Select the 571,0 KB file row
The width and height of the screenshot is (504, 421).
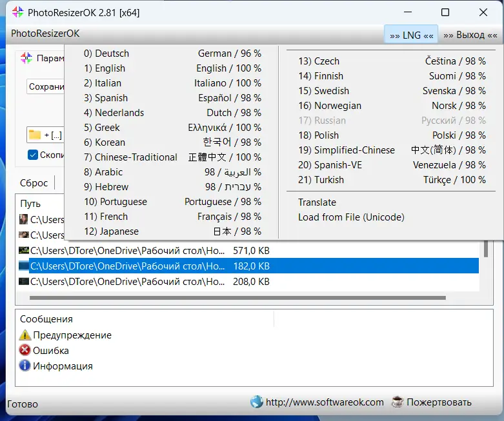coord(248,250)
